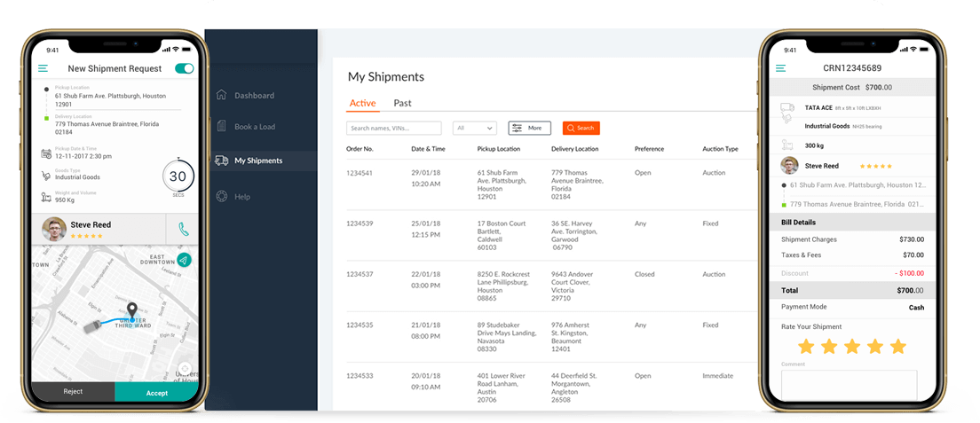Tap the -$100.00 discount amount
980x423 pixels.
click(909, 274)
